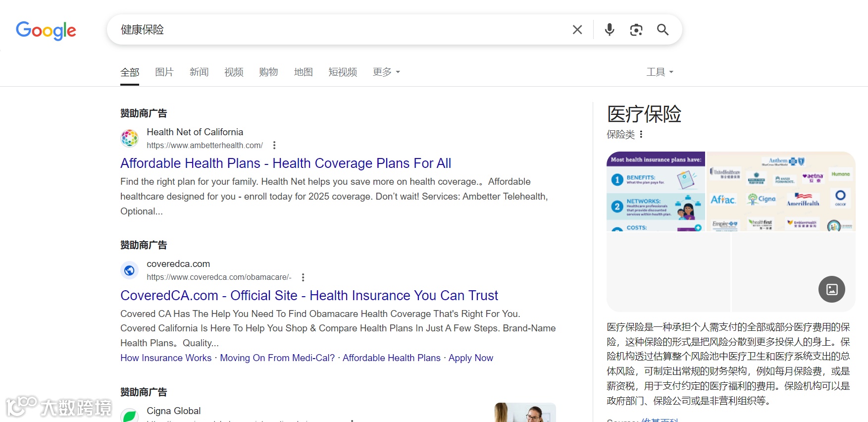Open 'Affordable Health Plans - Health Coverage Plans For All'
The height and width of the screenshot is (422, 868).
coord(286,163)
